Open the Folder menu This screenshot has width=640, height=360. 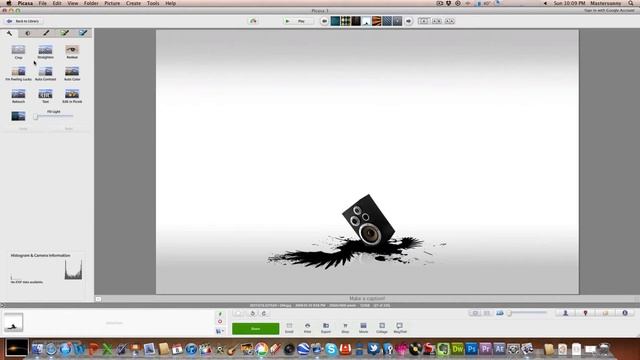click(x=91, y=3)
